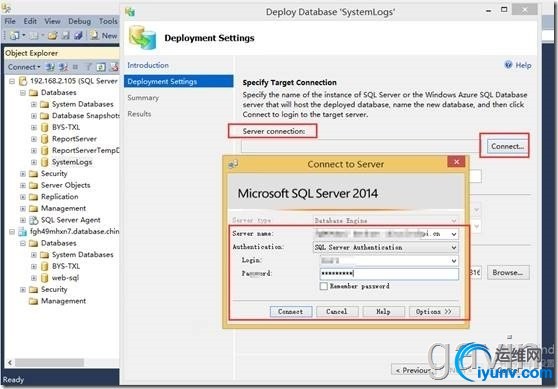The width and height of the screenshot is (558, 389).
Task: Select the SystemLogs database icon
Action: tap(44, 162)
